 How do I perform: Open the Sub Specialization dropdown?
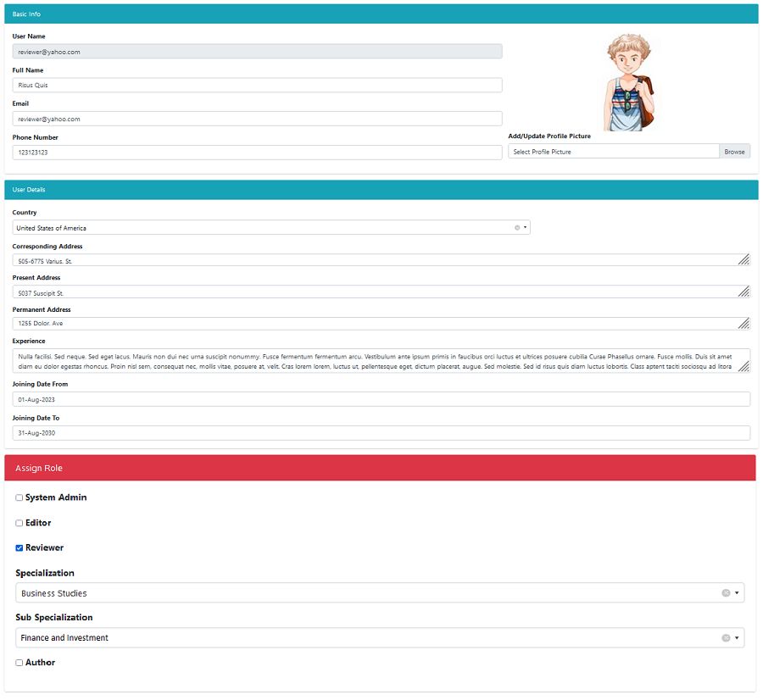737,638
